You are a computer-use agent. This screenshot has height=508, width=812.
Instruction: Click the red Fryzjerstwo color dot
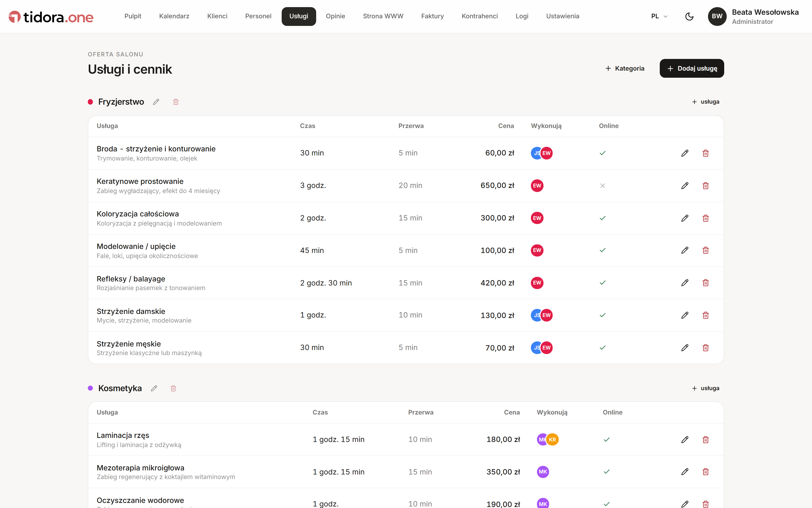pyautogui.click(x=90, y=102)
